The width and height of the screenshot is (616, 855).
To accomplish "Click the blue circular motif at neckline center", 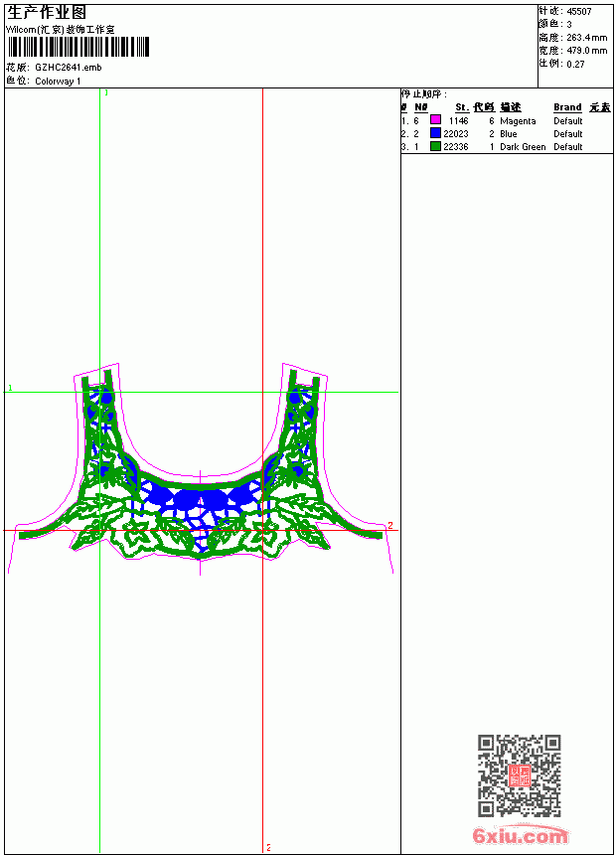I will [x=199, y=499].
